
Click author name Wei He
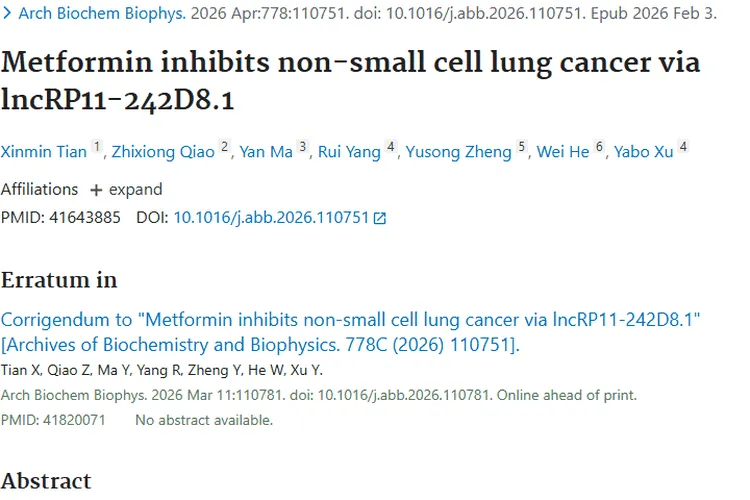(563, 152)
